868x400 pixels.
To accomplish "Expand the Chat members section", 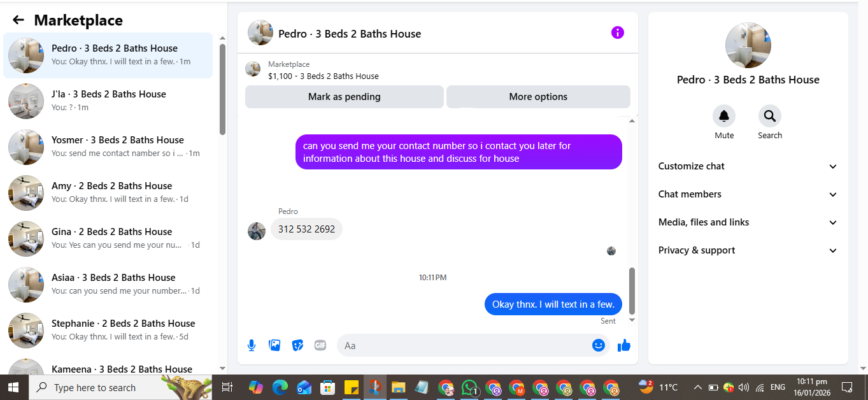I will pos(748,194).
